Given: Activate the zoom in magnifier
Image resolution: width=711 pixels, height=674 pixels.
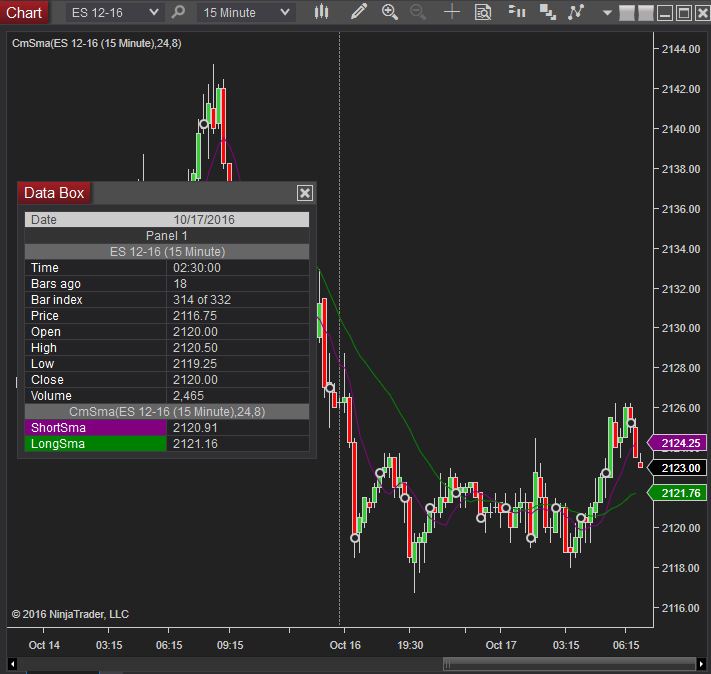Looking at the screenshot, I should (x=390, y=12).
